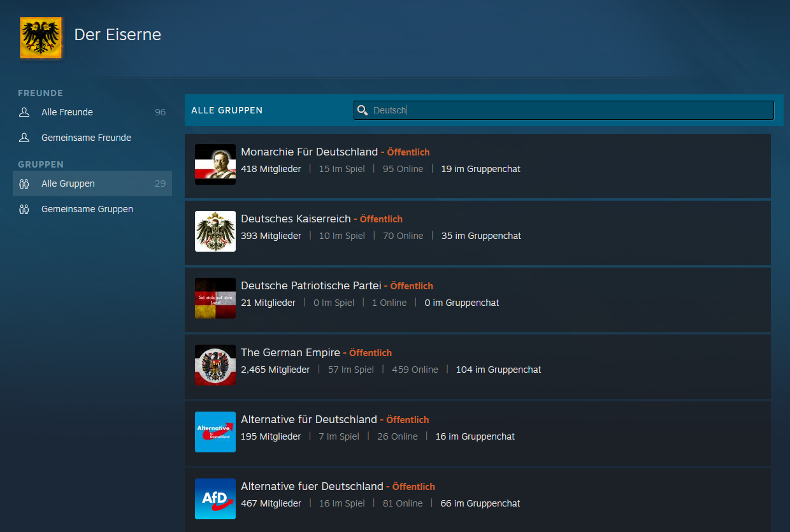
Task: Click the Der Eiserne profile avatar
Action: [x=41, y=38]
